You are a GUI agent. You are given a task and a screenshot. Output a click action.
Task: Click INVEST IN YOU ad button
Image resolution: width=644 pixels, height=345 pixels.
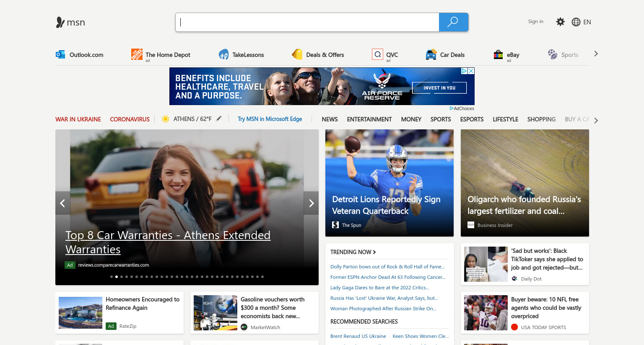pyautogui.click(x=439, y=88)
